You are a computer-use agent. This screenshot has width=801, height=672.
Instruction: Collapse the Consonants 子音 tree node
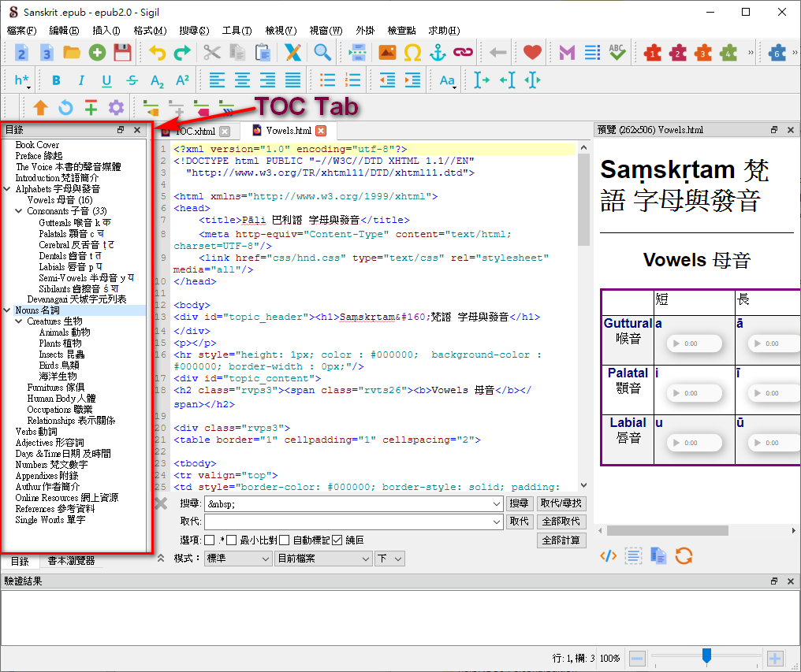(19, 211)
